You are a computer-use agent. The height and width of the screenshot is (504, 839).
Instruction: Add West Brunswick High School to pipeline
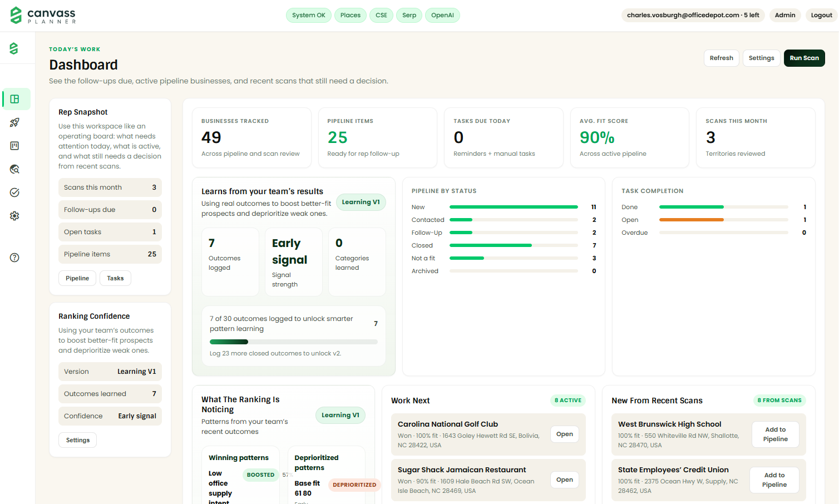pyautogui.click(x=776, y=434)
